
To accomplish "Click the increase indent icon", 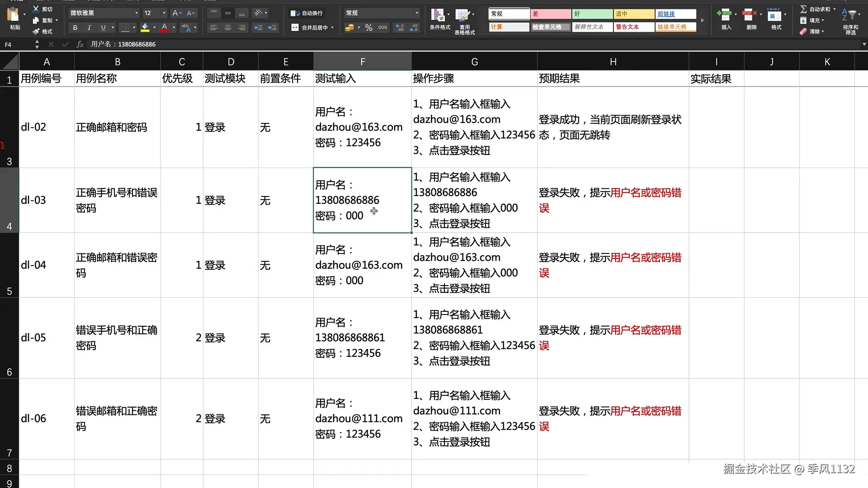I will click(x=272, y=28).
